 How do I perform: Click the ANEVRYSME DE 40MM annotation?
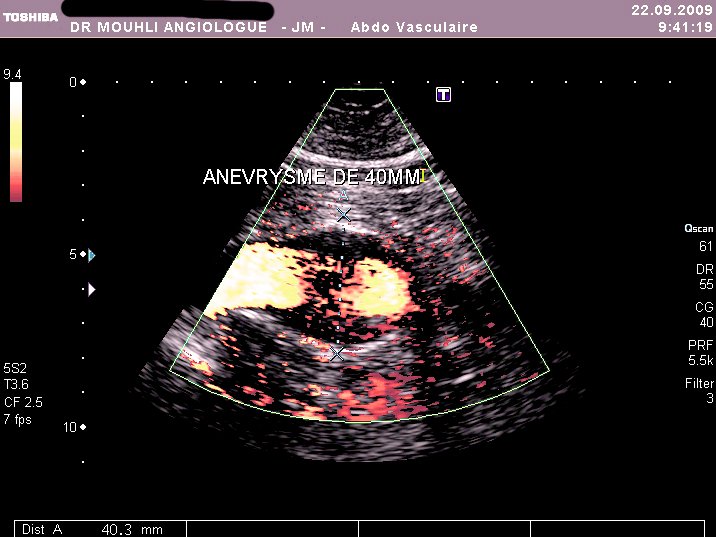click(312, 177)
